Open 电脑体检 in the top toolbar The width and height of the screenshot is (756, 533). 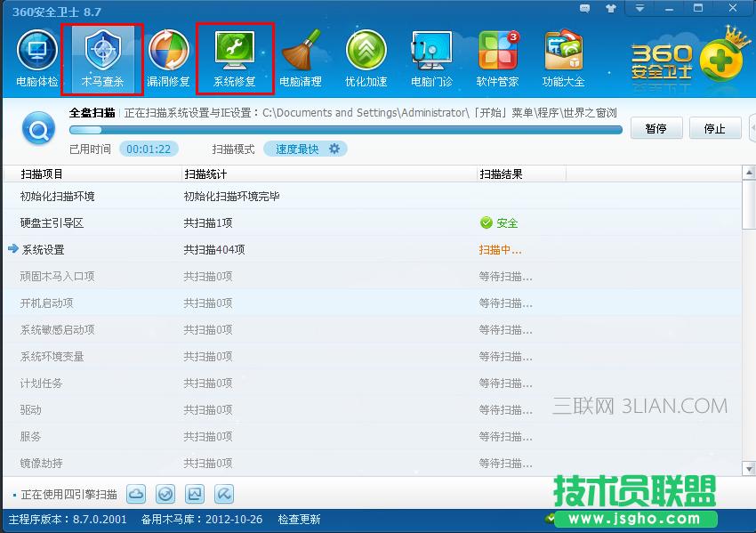[x=37, y=59]
